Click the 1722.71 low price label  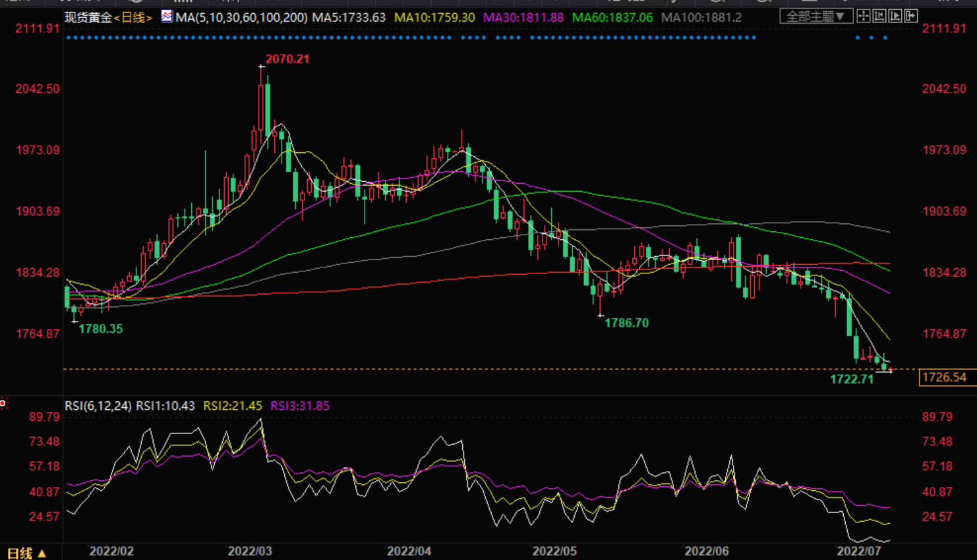[851, 379]
